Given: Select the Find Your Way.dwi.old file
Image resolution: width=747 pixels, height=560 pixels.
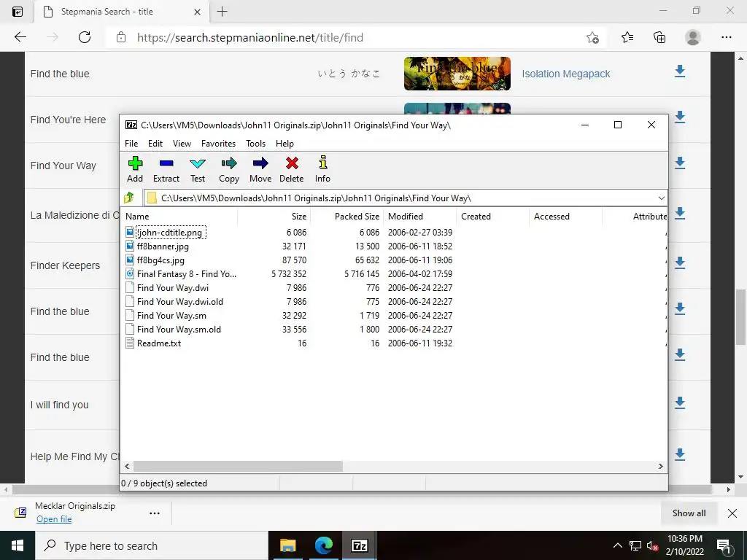Looking at the screenshot, I should [x=179, y=301].
